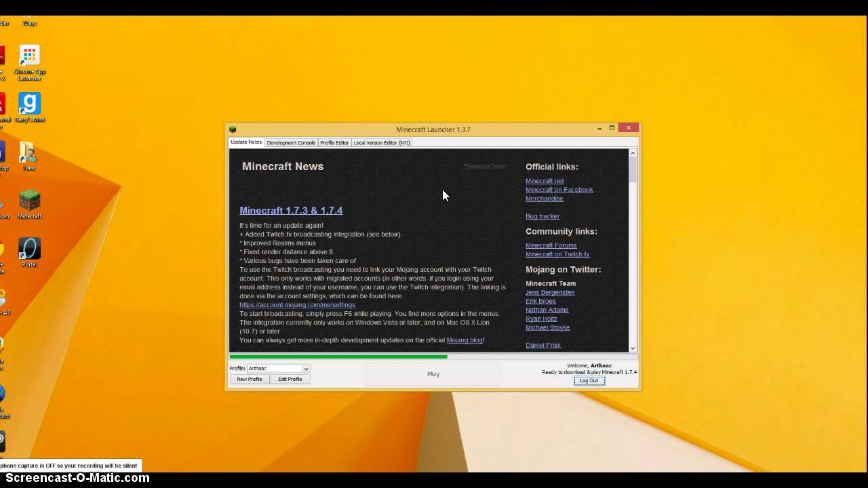Click the Powered by Tumblr link
This screenshot has height=488, width=868.
click(486, 166)
